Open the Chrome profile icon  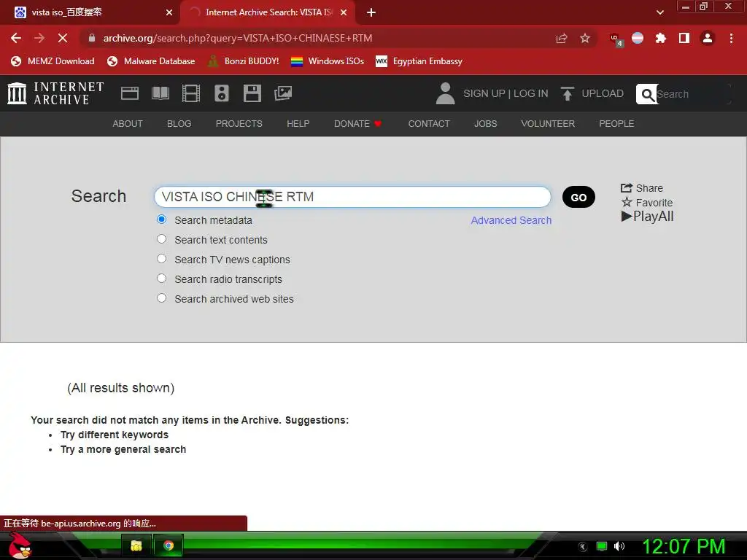(708, 38)
